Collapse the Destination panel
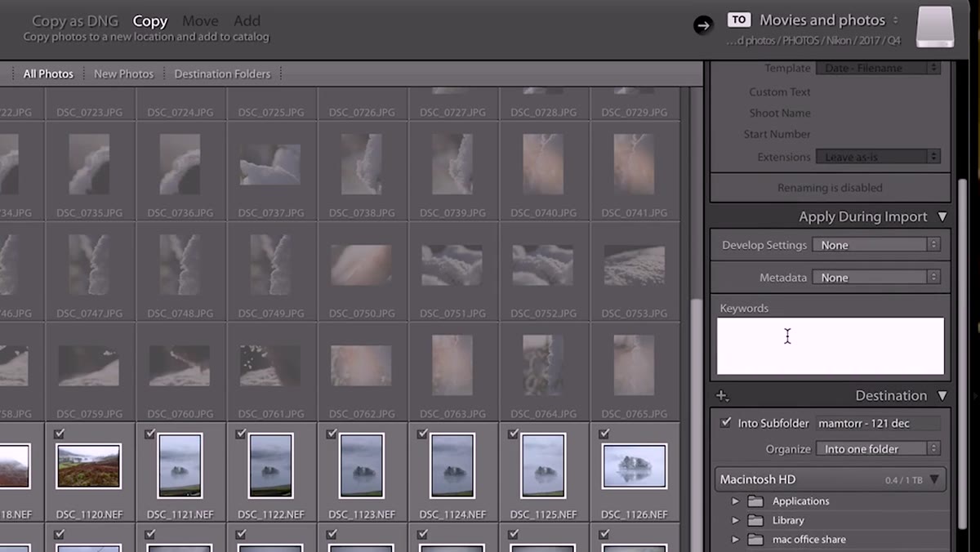 pyautogui.click(x=942, y=396)
